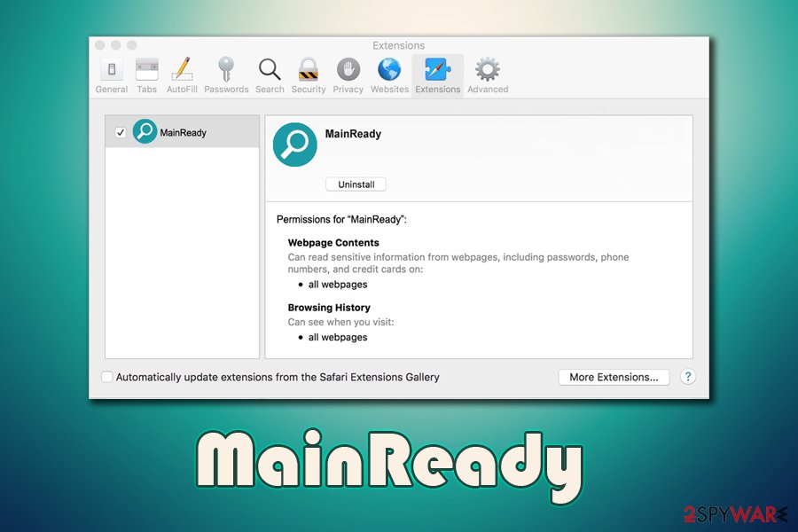Open the Privacy hand icon

tap(348, 70)
